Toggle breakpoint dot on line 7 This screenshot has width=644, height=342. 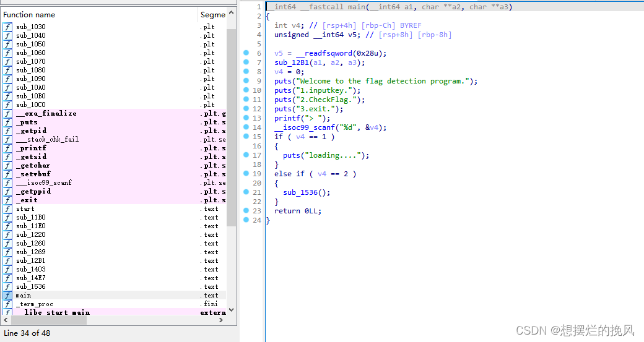point(246,62)
